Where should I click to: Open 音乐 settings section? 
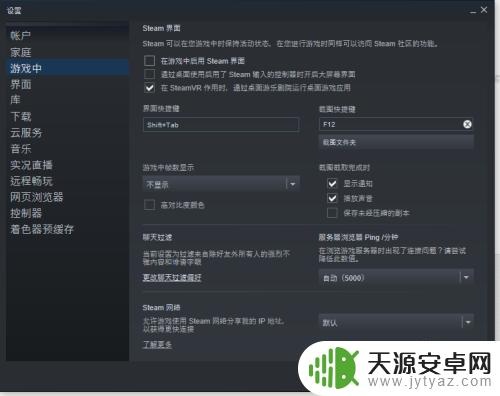pos(21,149)
